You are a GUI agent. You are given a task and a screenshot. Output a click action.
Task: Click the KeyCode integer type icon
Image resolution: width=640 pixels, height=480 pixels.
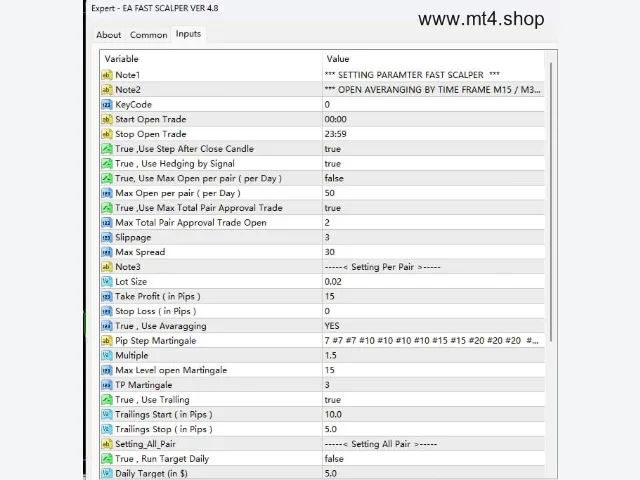click(107, 104)
